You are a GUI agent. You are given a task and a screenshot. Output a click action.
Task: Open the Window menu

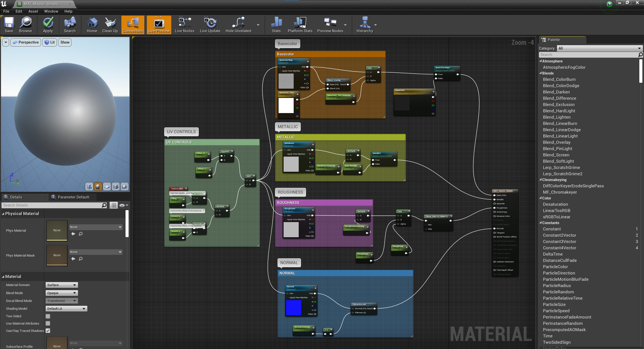[x=51, y=11]
